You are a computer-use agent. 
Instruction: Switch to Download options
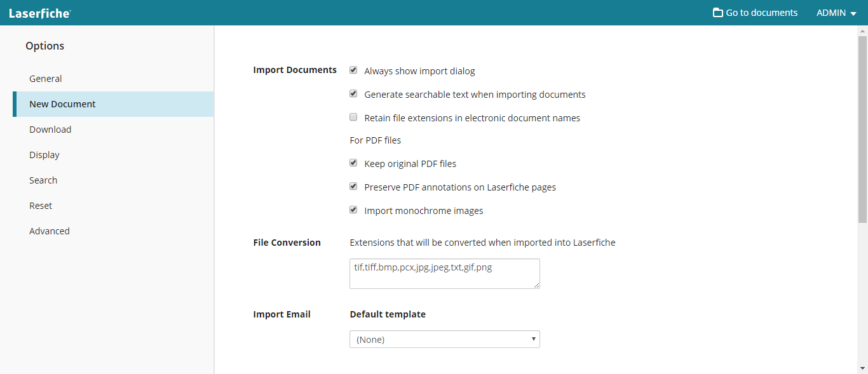(50, 130)
